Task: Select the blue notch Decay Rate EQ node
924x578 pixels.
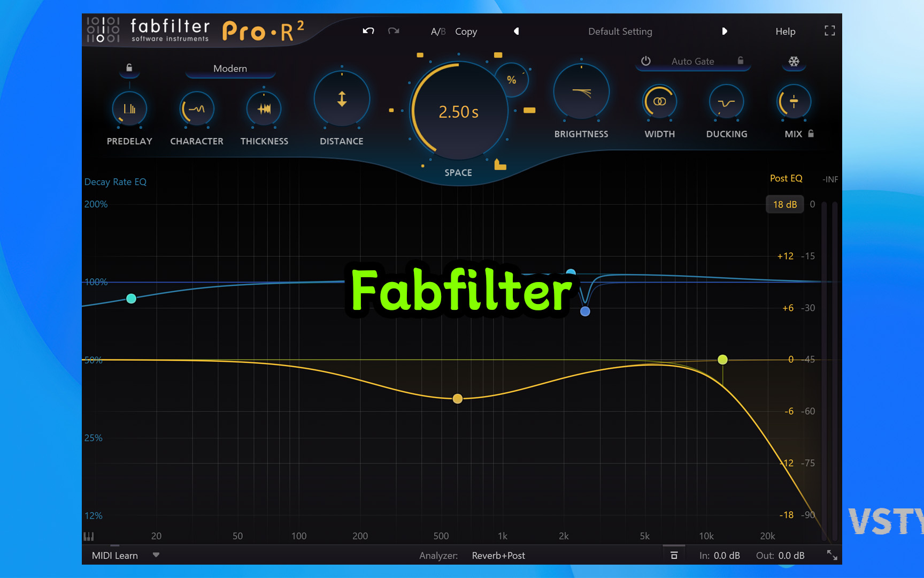Action: click(x=585, y=311)
